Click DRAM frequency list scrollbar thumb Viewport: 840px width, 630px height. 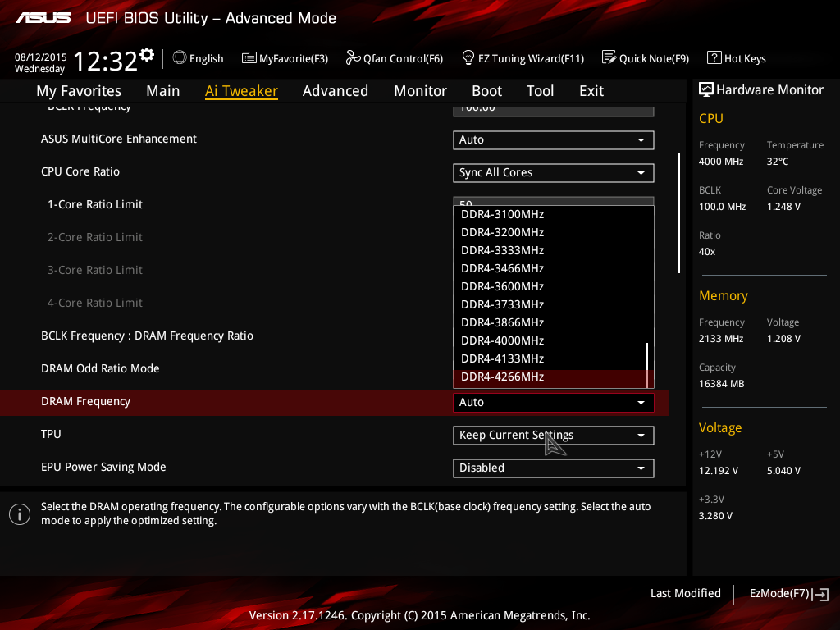coord(646,365)
